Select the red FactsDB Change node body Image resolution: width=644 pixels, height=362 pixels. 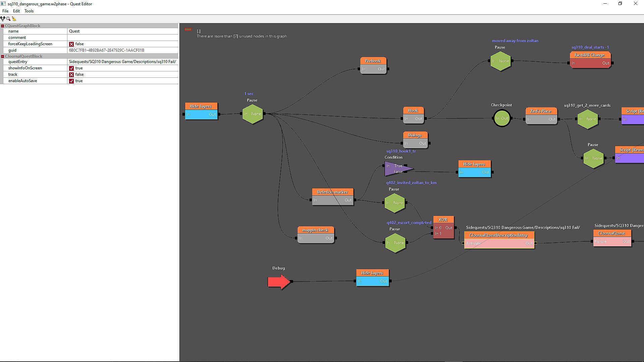590,63
